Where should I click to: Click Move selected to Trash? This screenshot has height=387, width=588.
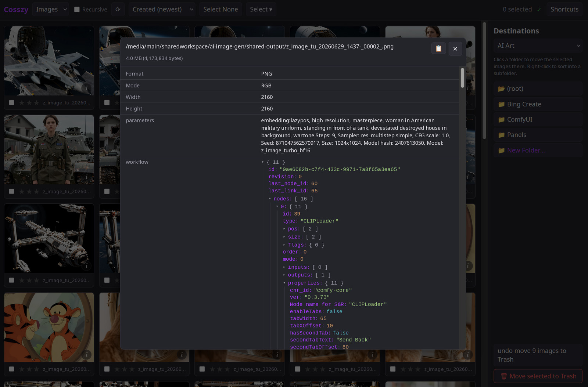(x=538, y=376)
